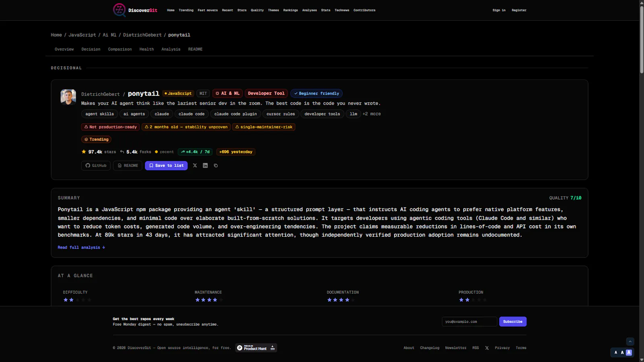Open Quality in top navigation

point(257,10)
